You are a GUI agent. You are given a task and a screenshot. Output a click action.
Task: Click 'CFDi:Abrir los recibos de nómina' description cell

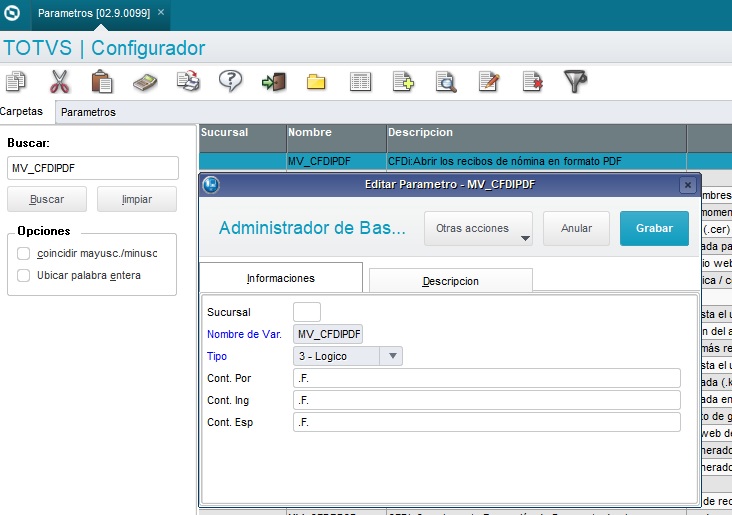(536, 161)
